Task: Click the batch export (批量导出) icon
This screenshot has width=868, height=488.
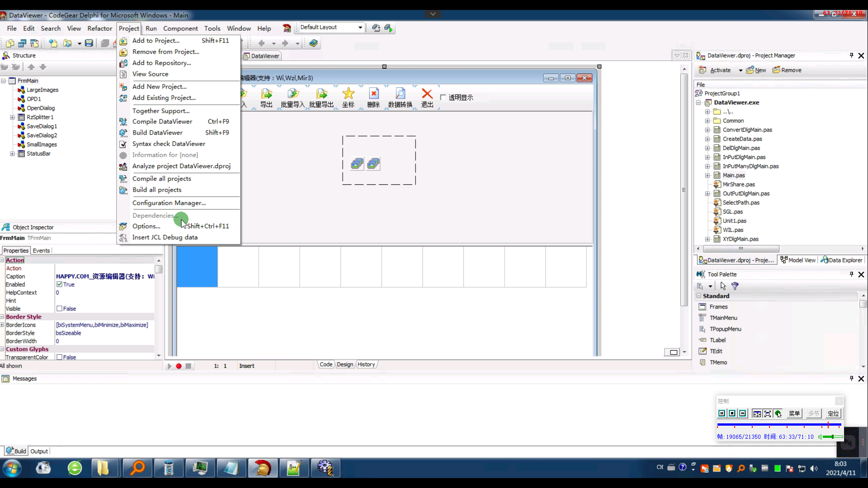Action: 321,94
